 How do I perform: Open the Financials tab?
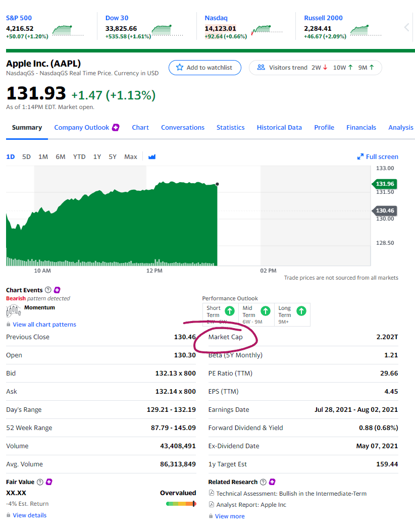point(361,128)
